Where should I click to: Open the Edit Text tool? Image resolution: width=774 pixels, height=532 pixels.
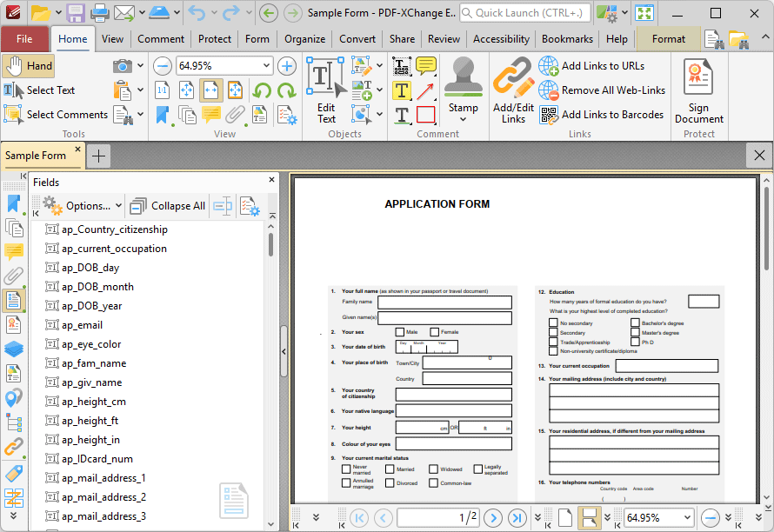326,90
